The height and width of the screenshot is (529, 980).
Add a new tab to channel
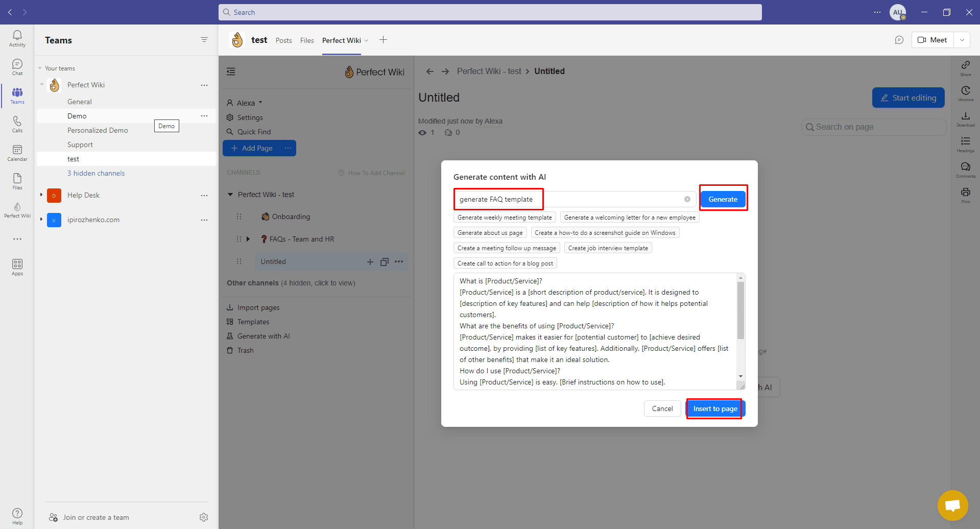pyautogui.click(x=383, y=40)
